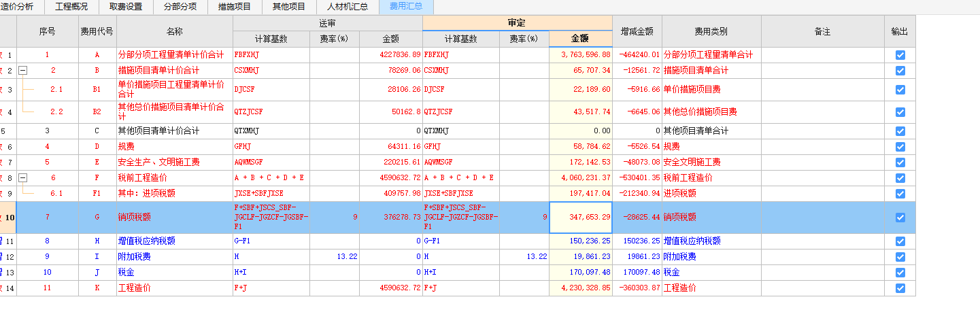Click the 序号 column header

[x=48, y=31]
